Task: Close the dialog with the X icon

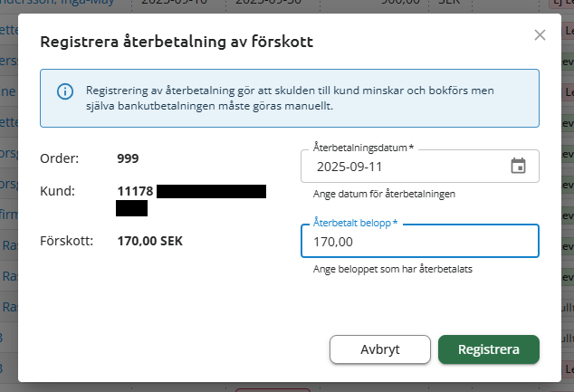Action: pos(540,35)
